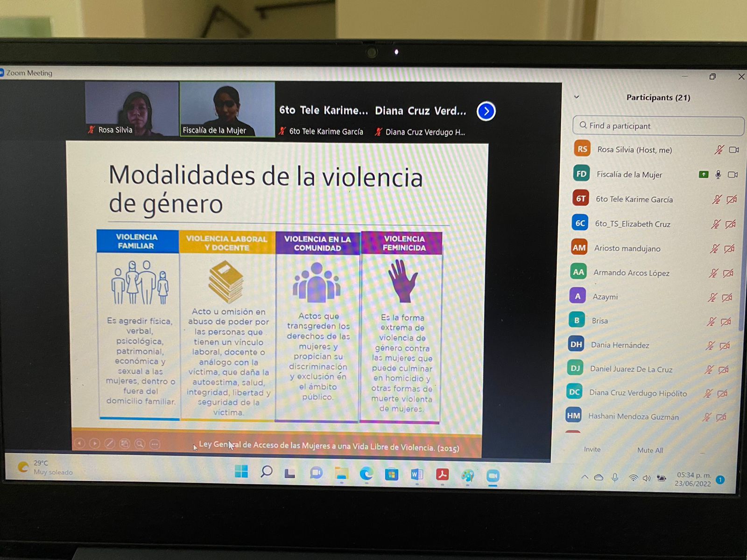The height and width of the screenshot is (560, 747).
Task: Click camera icon for 6to_TS_Elizabeth Cruz
Action: (731, 224)
